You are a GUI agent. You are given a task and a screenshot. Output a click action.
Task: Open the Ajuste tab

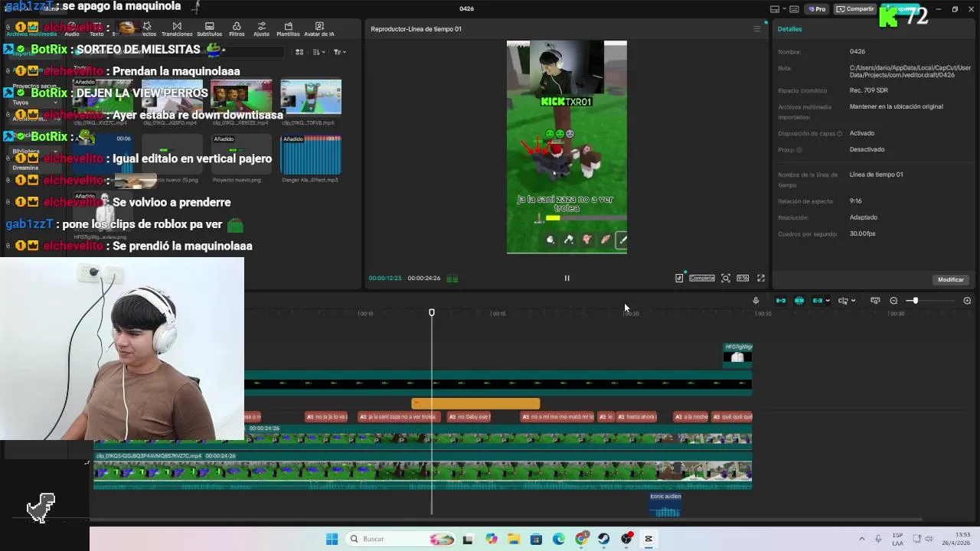point(262,29)
